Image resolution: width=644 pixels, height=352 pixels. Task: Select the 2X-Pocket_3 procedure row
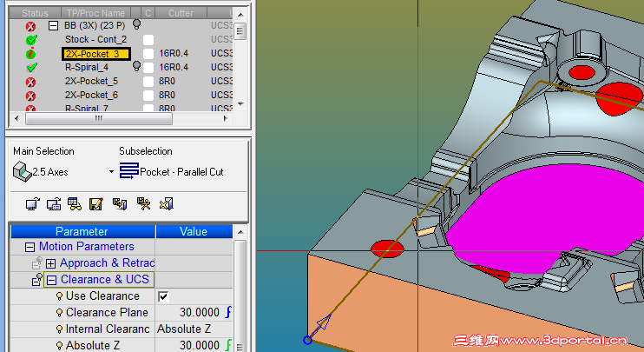pos(96,54)
